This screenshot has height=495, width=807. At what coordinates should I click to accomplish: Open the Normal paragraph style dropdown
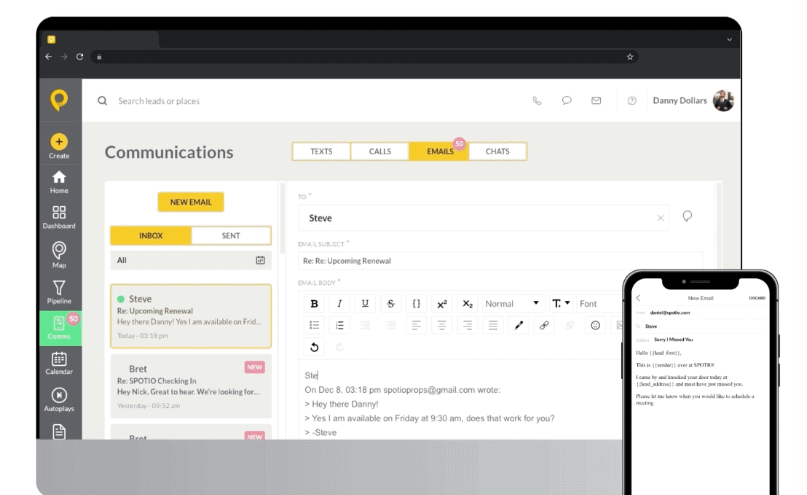tap(512, 304)
